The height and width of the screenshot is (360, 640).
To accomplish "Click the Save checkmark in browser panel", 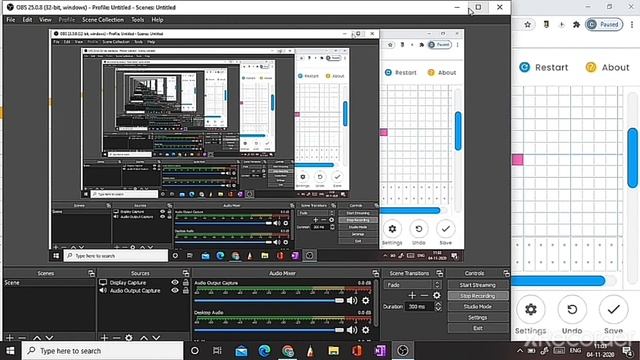I will tap(613, 310).
